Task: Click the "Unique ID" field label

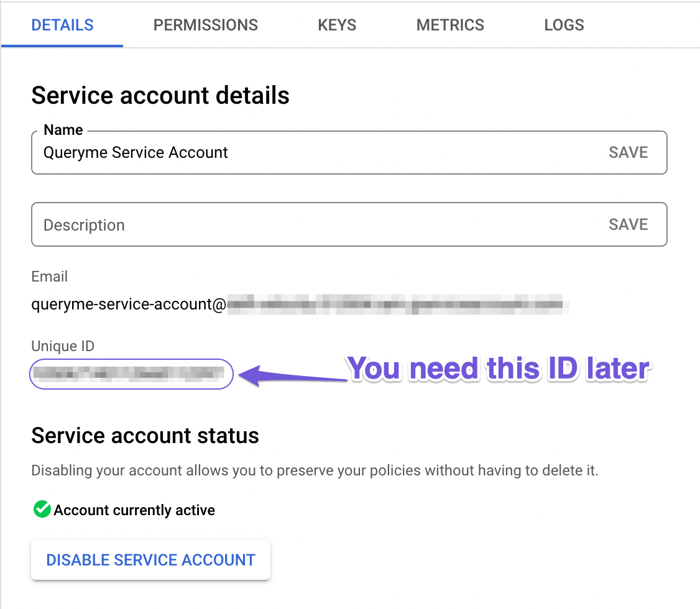Action: point(63,346)
